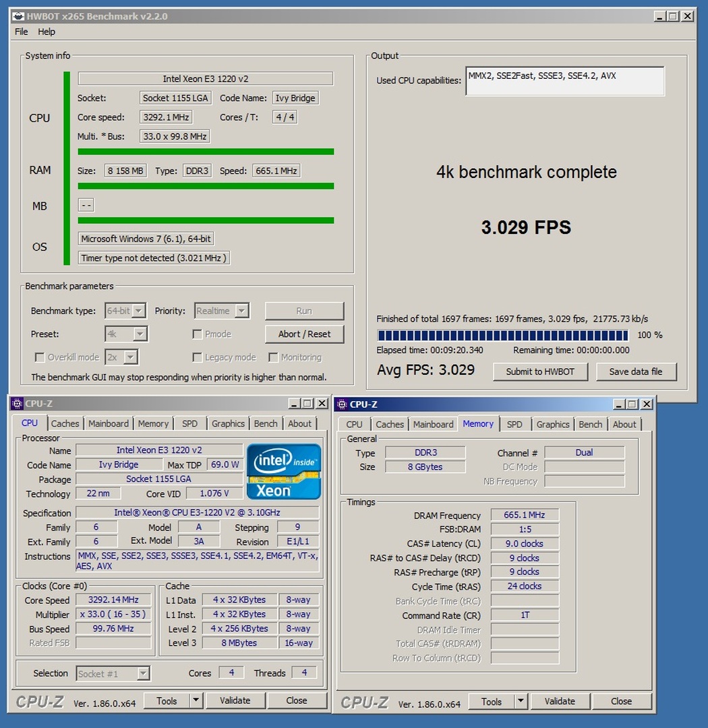
Task: Switch to Bench tab in right CPU-Z
Action: point(591,425)
